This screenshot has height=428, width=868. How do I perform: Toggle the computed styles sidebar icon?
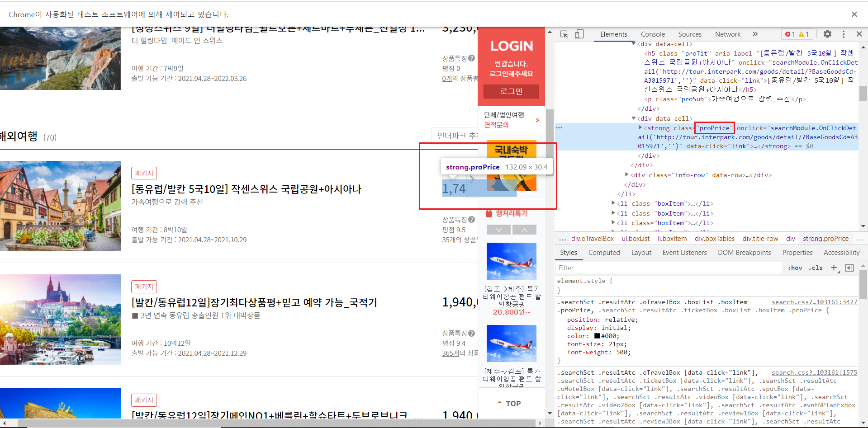(x=849, y=268)
